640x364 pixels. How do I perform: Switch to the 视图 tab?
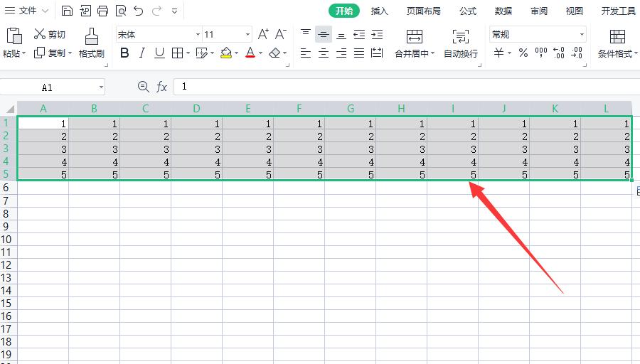[x=575, y=11]
